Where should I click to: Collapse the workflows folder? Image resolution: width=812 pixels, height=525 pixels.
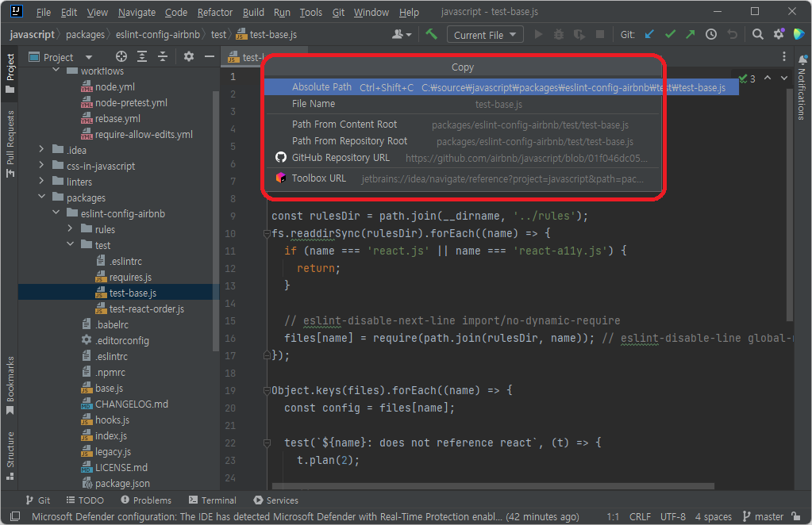click(x=56, y=71)
